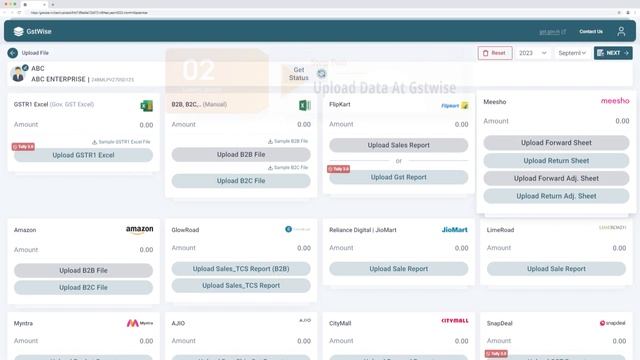Click Tally badge on GSTR1 Excel card

(x=23, y=147)
